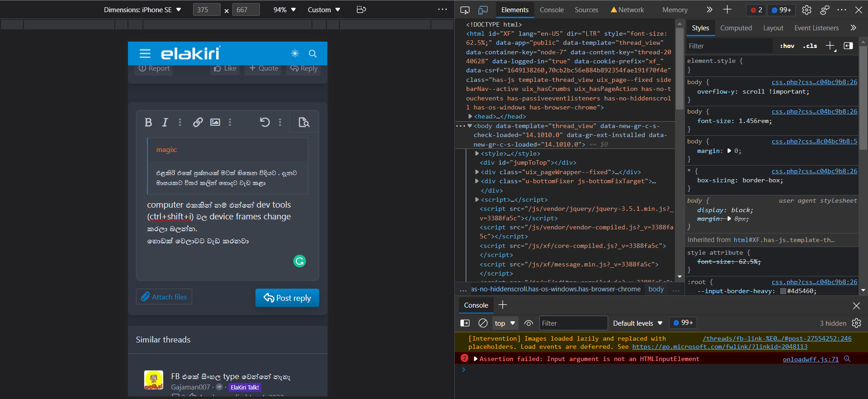Open the feedback/experiments icon in DevTools
The image size is (868, 399).
tap(825, 10)
